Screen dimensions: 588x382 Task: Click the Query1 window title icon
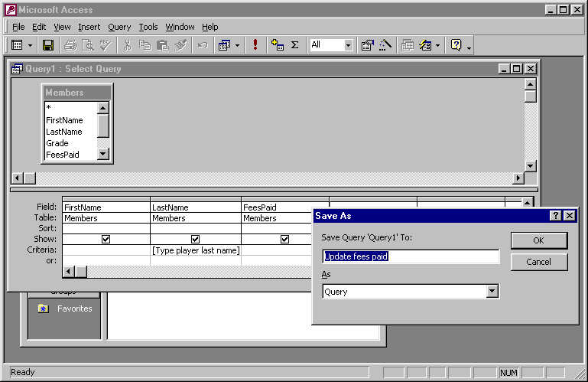(18, 69)
